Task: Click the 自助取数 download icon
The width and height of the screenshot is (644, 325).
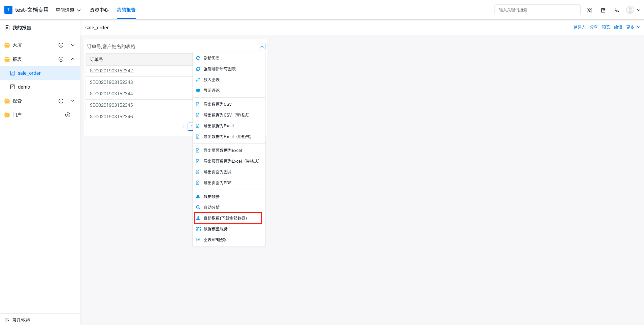Action: (198, 218)
